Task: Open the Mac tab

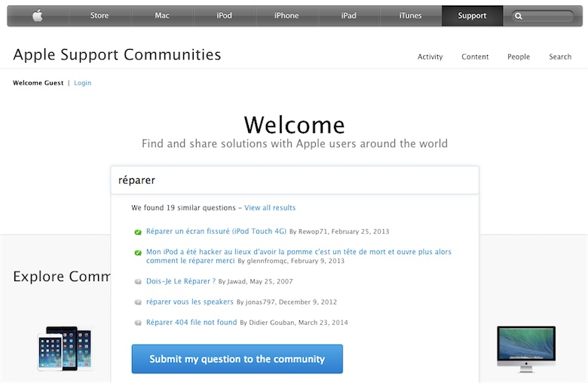Action: click(162, 16)
